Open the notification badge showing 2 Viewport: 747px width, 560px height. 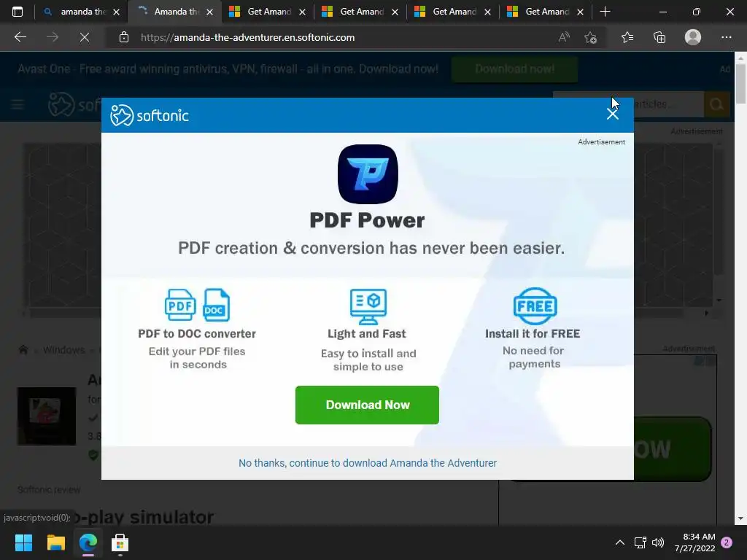click(x=727, y=542)
